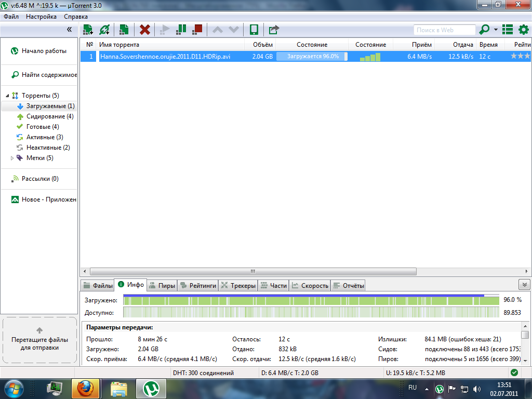The image size is (532, 399).
Task: Click the download progress bar for Hanna torrent
Action: coord(312,56)
